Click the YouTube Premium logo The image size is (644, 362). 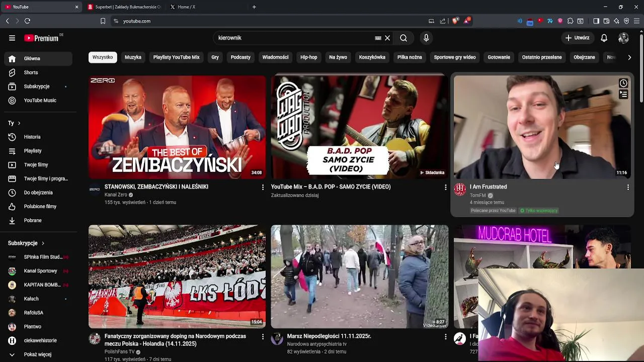[41, 38]
